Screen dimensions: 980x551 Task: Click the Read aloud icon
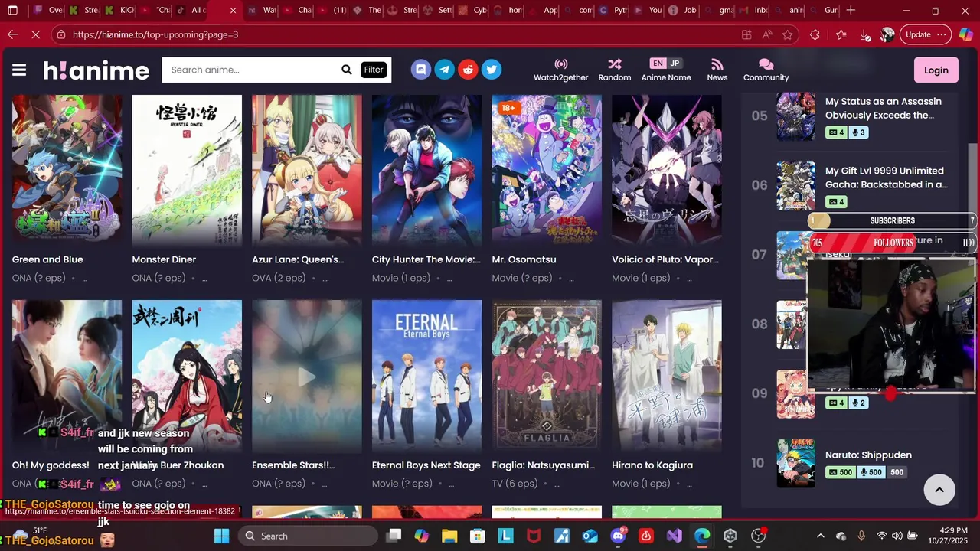pyautogui.click(x=767, y=34)
